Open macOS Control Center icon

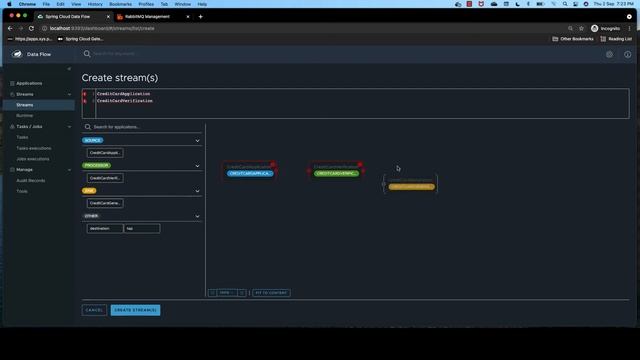(576, 4)
